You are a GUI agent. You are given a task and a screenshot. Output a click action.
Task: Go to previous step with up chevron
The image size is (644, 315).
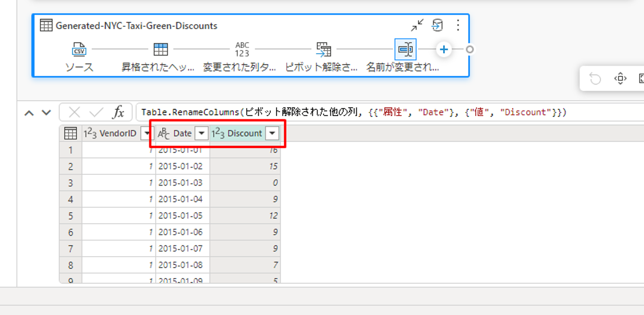pyautogui.click(x=29, y=113)
